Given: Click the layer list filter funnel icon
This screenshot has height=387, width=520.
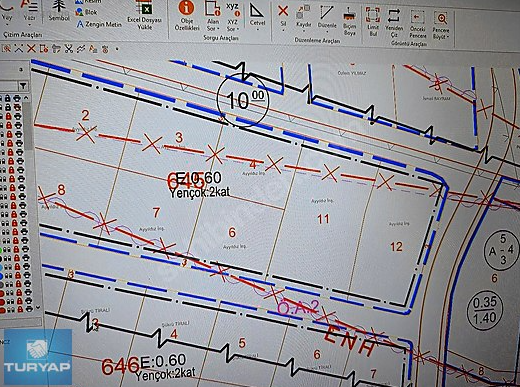Looking at the screenshot, I should [x=23, y=86].
